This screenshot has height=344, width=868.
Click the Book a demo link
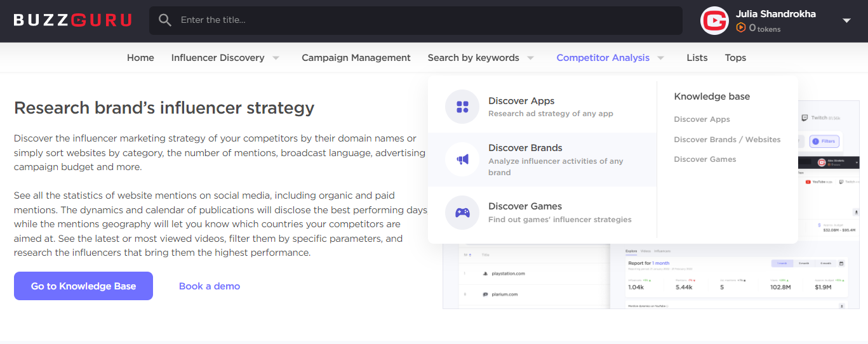pos(210,286)
